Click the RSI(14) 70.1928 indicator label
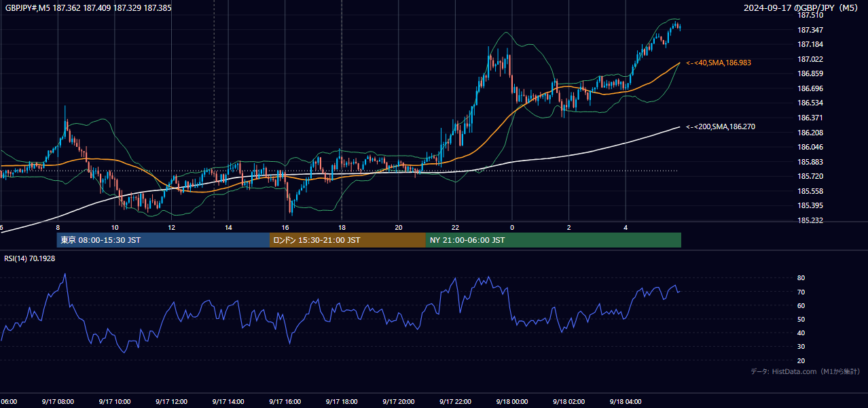The width and height of the screenshot is (868, 408). tap(30, 258)
